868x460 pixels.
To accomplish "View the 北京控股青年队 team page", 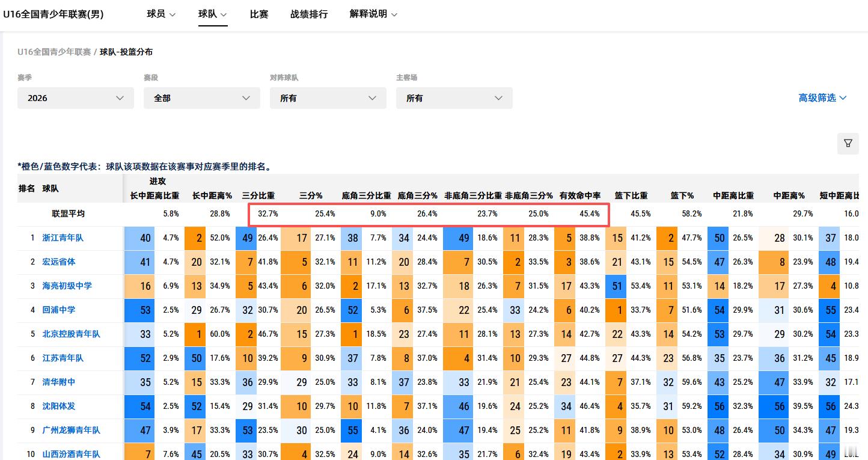I will point(72,334).
